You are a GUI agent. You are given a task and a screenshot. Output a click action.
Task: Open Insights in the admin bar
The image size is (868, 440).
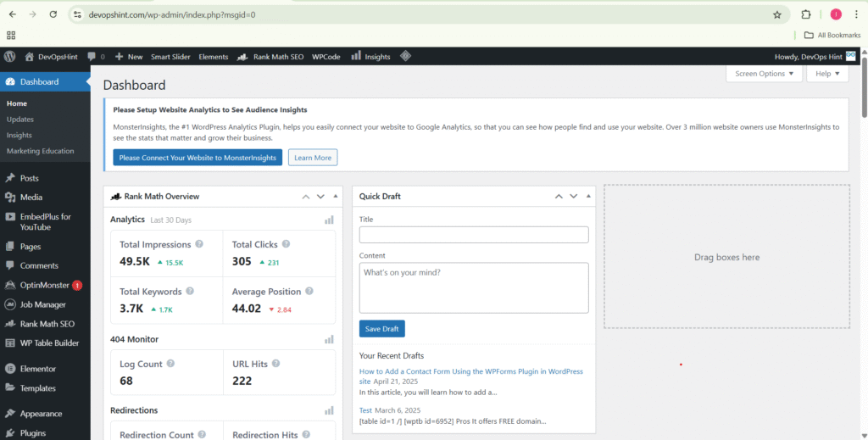[x=371, y=57]
